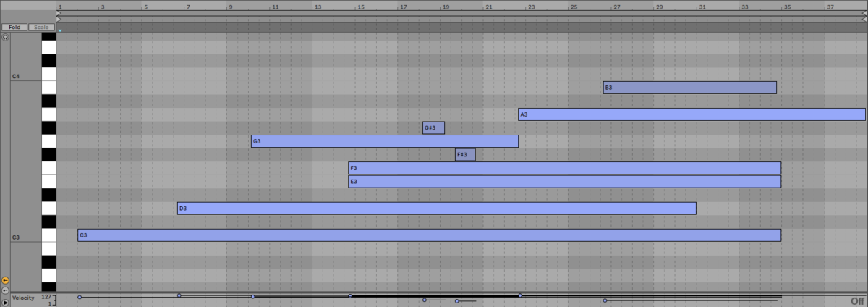The height and width of the screenshot is (307, 868).
Task: Select the A3 note
Action: click(x=692, y=114)
